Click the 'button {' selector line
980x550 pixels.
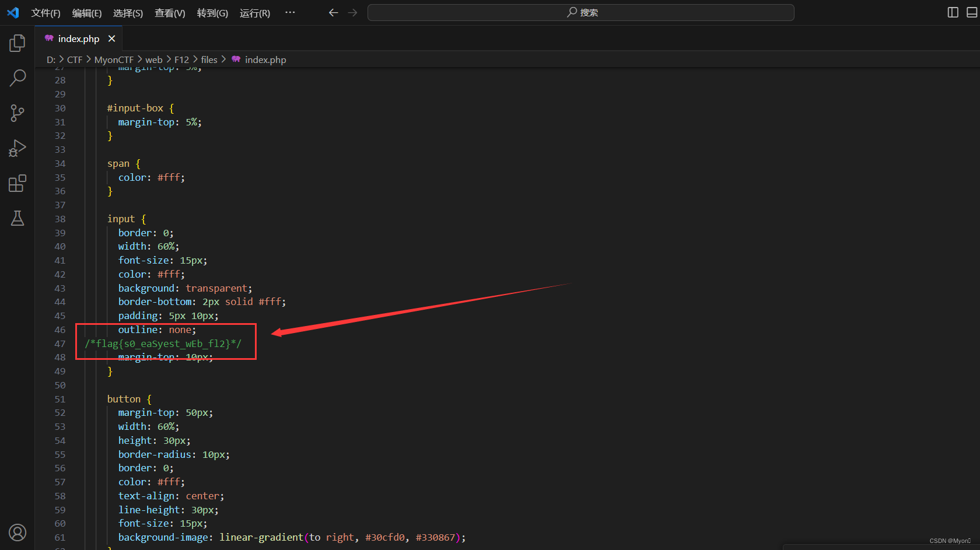pyautogui.click(x=129, y=399)
